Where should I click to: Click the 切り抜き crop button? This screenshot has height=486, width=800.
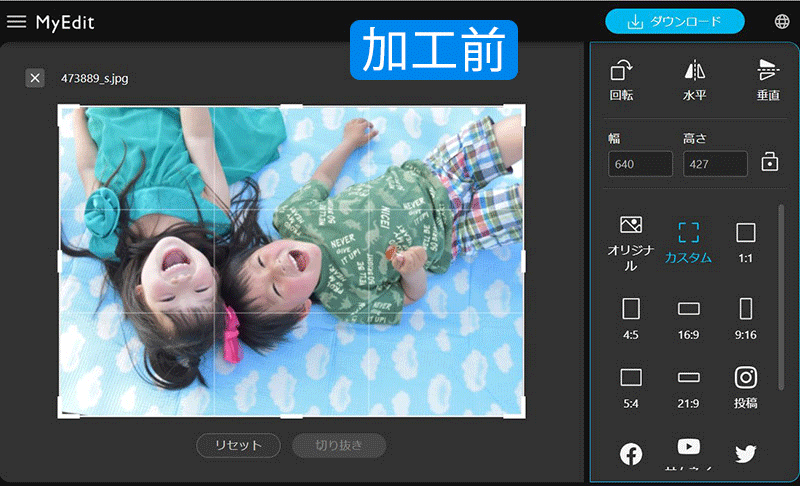(x=339, y=445)
